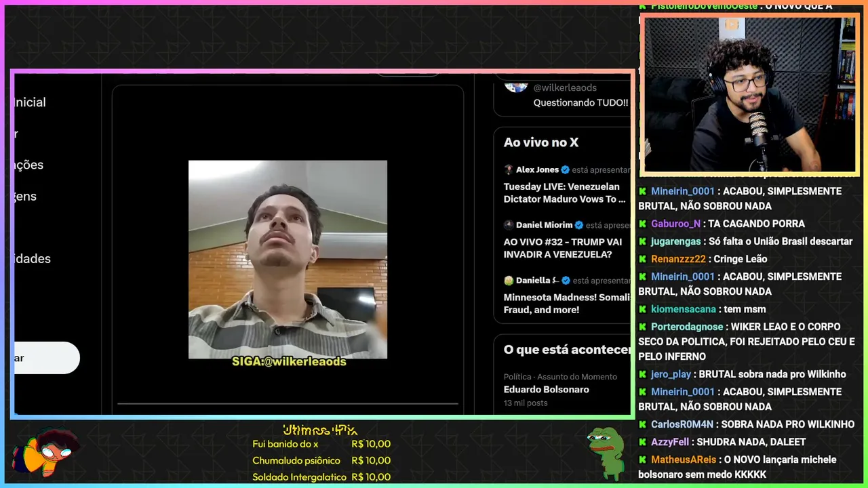Click Kick badge beside CarlosR0M4N

pos(643,424)
